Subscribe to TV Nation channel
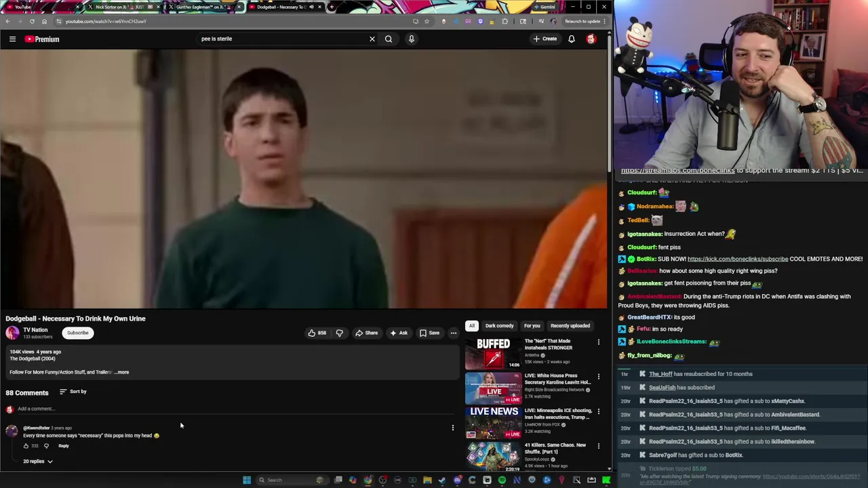The image size is (868, 488). click(x=77, y=333)
